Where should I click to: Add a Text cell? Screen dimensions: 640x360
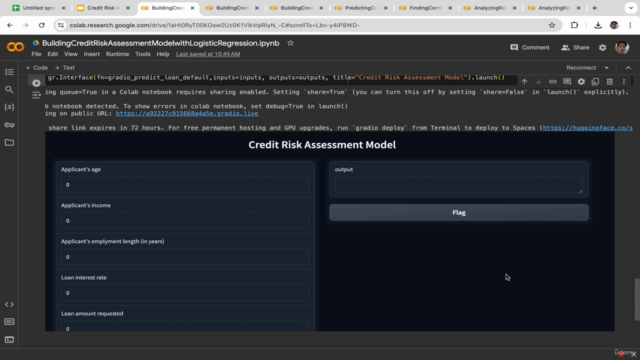(x=65, y=68)
